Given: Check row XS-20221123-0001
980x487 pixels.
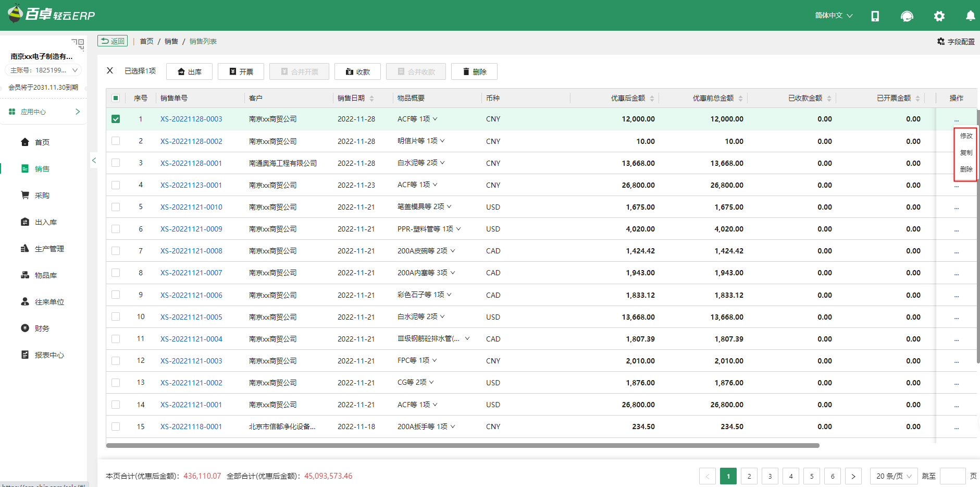Looking at the screenshot, I should point(116,185).
